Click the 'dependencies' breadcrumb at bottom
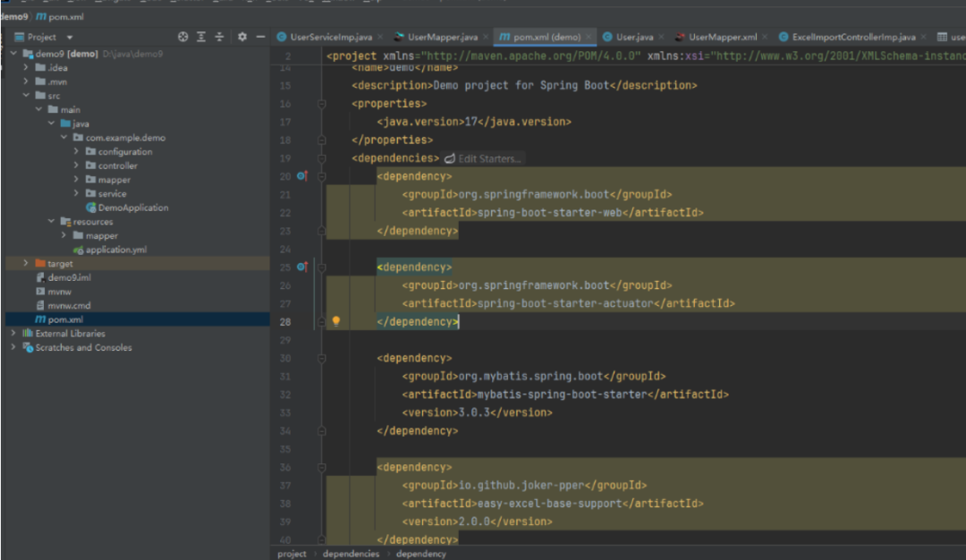966x560 pixels. (x=352, y=554)
